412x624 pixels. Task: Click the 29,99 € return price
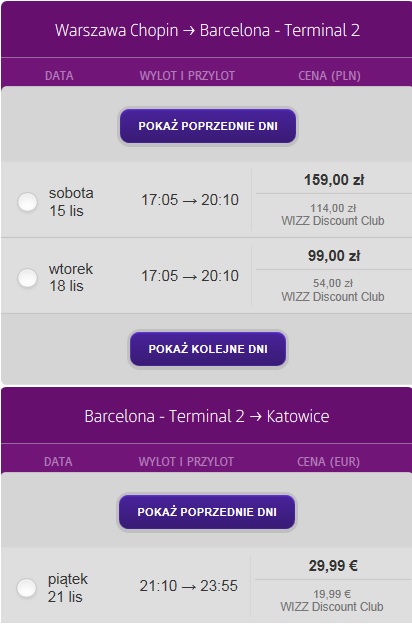pyautogui.click(x=333, y=566)
